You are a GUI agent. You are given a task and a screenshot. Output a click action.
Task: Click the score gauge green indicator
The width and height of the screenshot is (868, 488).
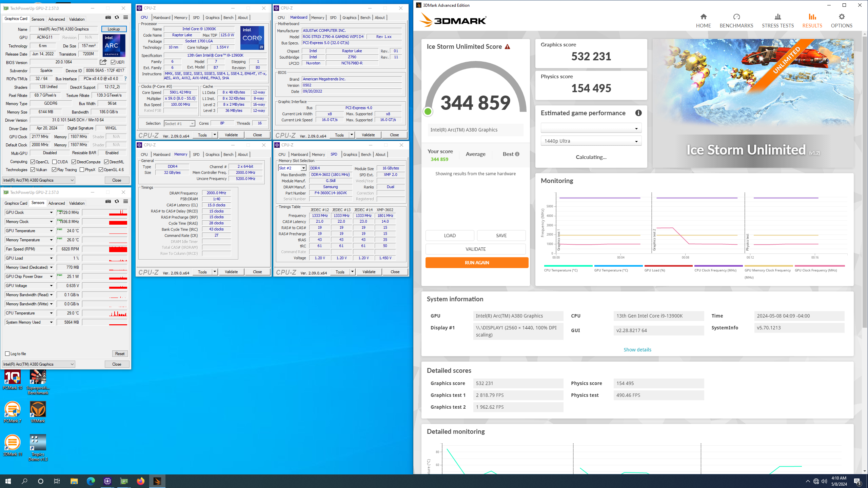click(x=428, y=111)
